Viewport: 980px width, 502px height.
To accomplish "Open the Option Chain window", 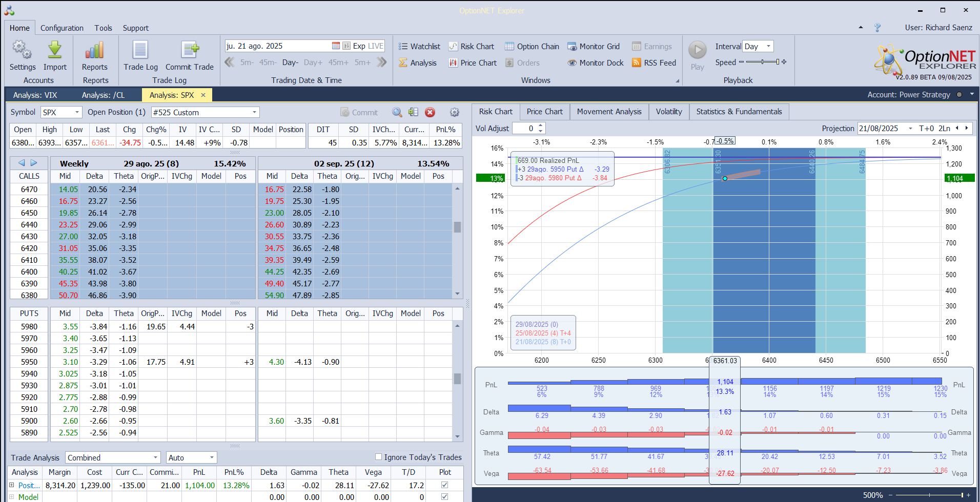I will pyautogui.click(x=532, y=47).
